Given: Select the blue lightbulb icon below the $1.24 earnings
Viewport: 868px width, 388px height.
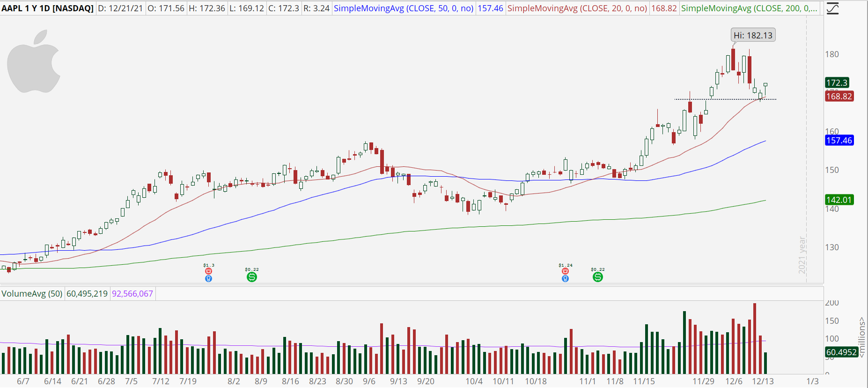Looking at the screenshot, I should 566,278.
